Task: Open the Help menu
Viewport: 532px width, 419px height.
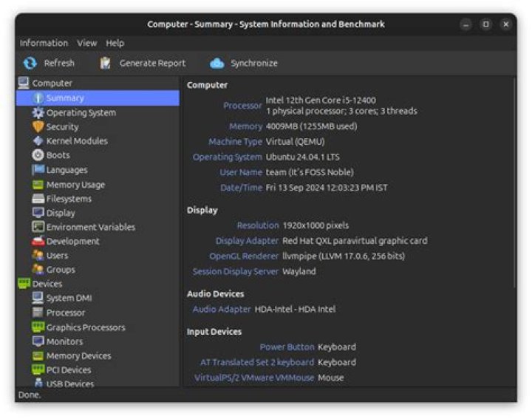Action: pyautogui.click(x=115, y=43)
